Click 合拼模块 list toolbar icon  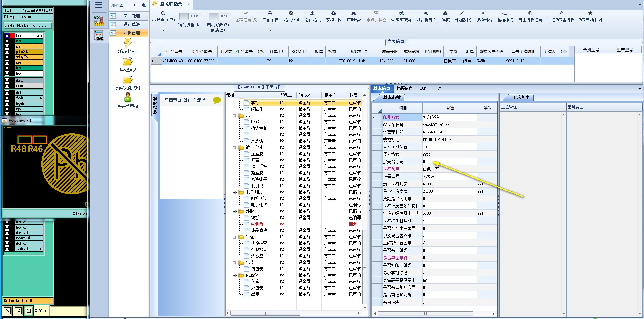(505, 13)
